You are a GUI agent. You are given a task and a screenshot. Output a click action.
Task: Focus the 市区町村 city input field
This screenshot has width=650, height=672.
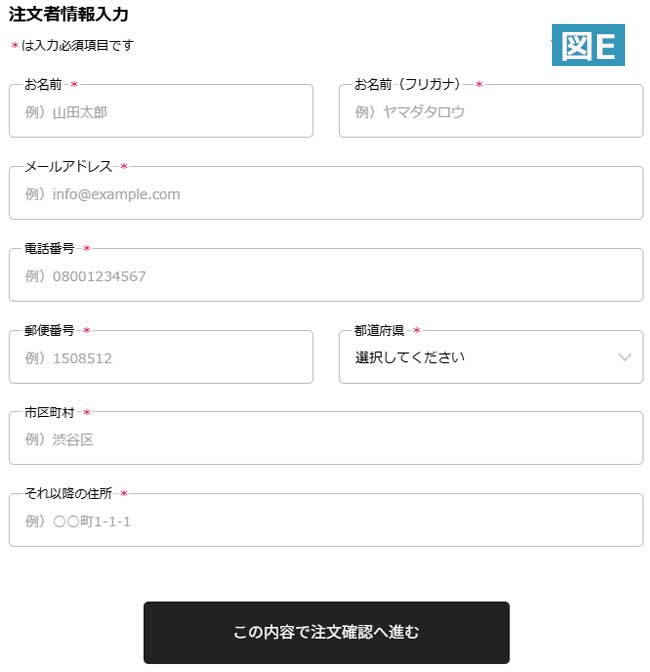[x=325, y=439]
